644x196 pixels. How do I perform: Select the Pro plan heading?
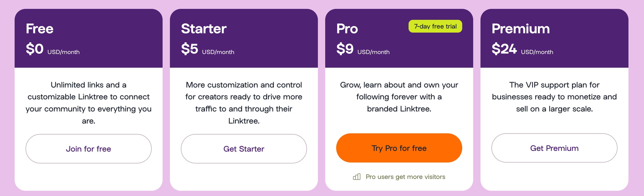tap(347, 29)
